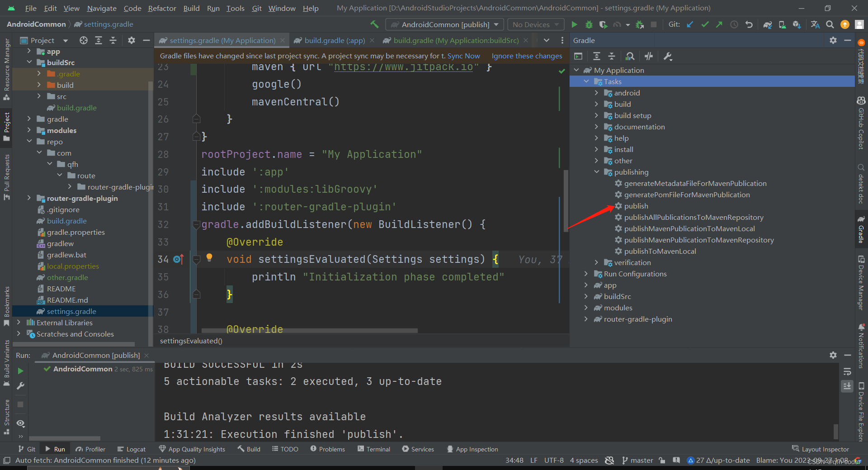Viewport: 868px width, 470px height.
Task: Click Git Update Project blue arrow
Action: [x=690, y=24]
